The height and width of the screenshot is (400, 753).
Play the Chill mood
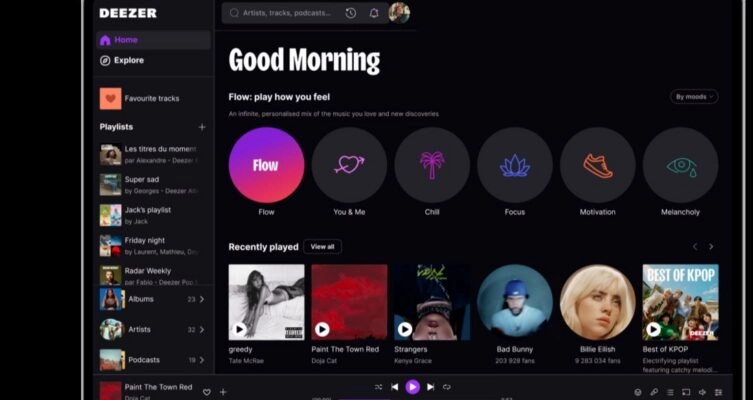(x=432, y=165)
